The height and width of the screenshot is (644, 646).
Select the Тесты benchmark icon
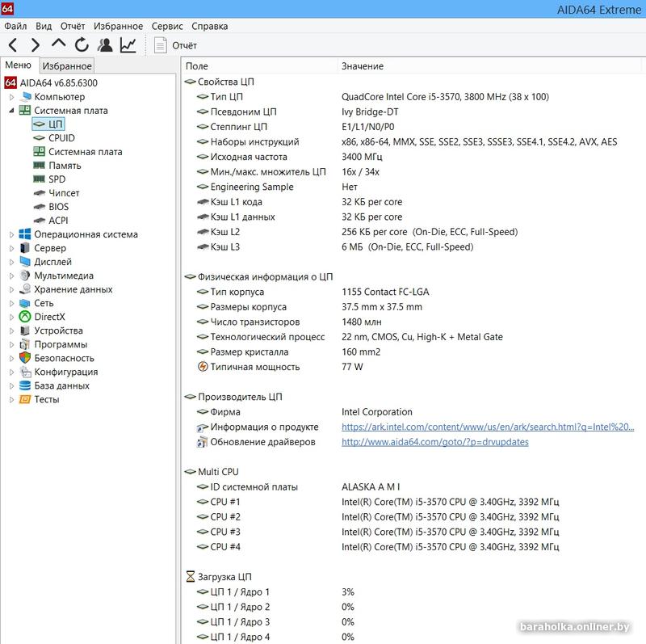coord(25,399)
